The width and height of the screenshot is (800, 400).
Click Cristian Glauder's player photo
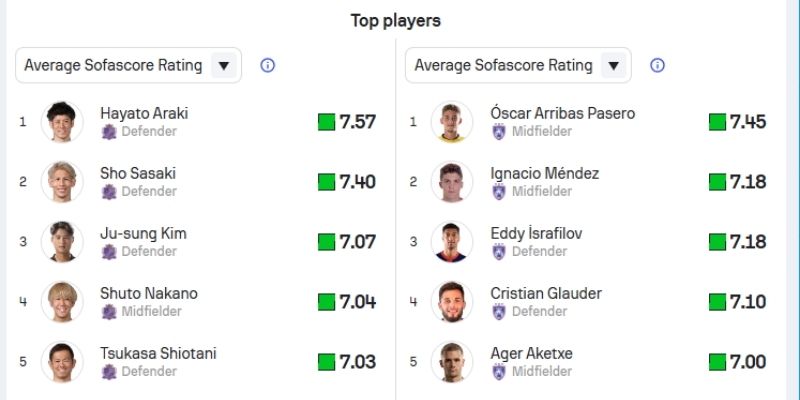tap(452, 302)
